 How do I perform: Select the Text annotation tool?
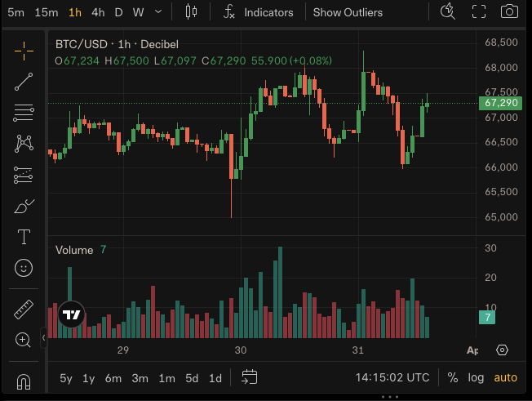tap(24, 237)
